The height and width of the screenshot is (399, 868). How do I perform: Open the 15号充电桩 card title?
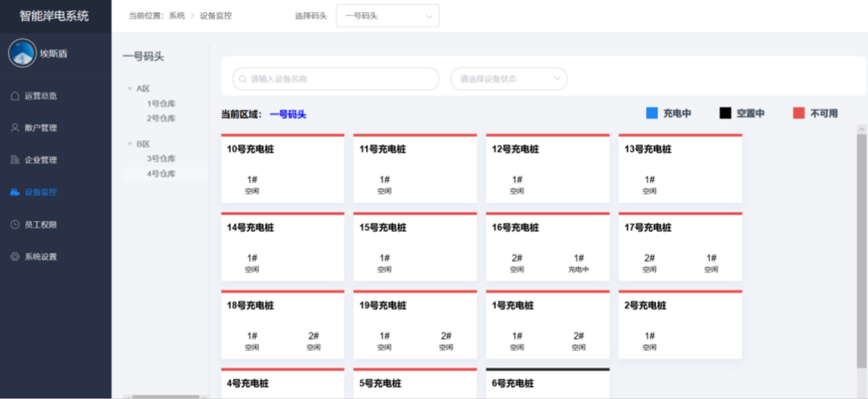pyautogui.click(x=383, y=228)
